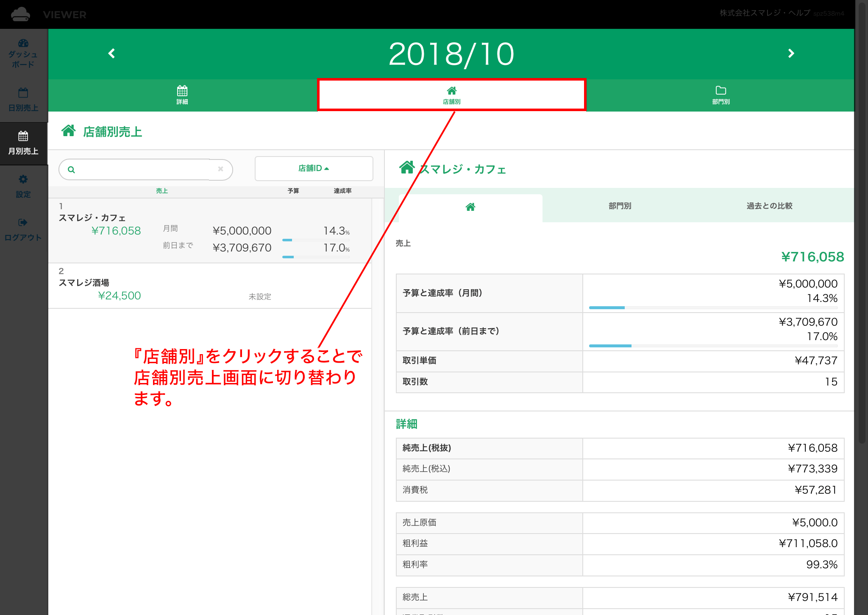Click the 店舗別売上 page heading icon
The width and height of the screenshot is (868, 615).
[x=69, y=131]
